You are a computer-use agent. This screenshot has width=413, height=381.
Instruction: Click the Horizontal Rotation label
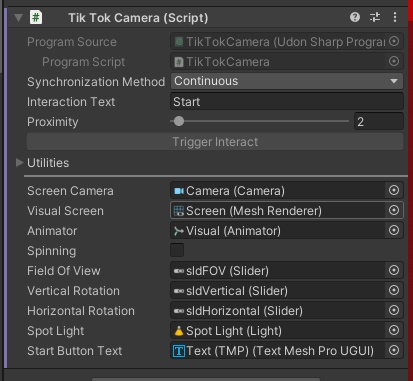(x=81, y=311)
